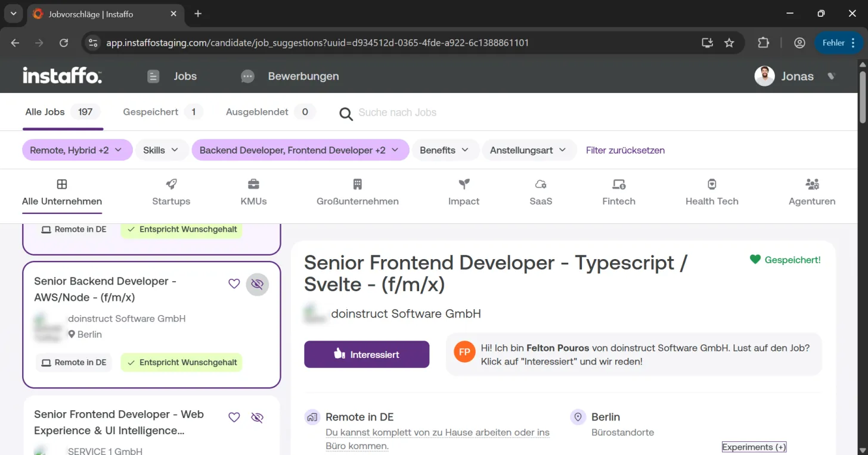Screen dimensions: 868x455
Task: Open the Experiments (+) panel
Action: coord(754,447)
